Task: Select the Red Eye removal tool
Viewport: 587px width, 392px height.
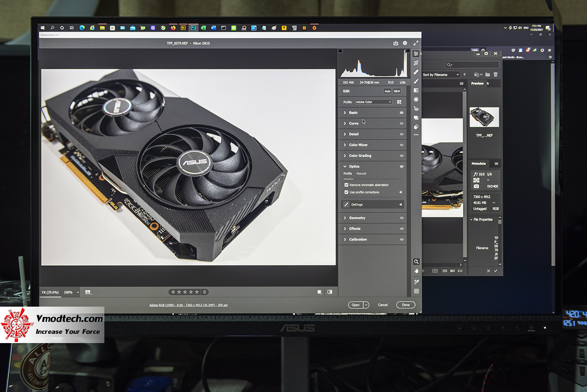Action: [x=416, y=109]
